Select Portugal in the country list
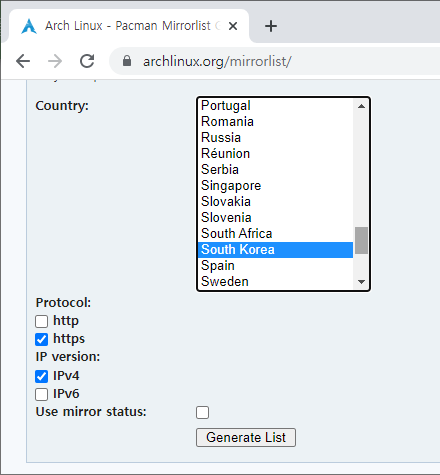 click(275, 106)
